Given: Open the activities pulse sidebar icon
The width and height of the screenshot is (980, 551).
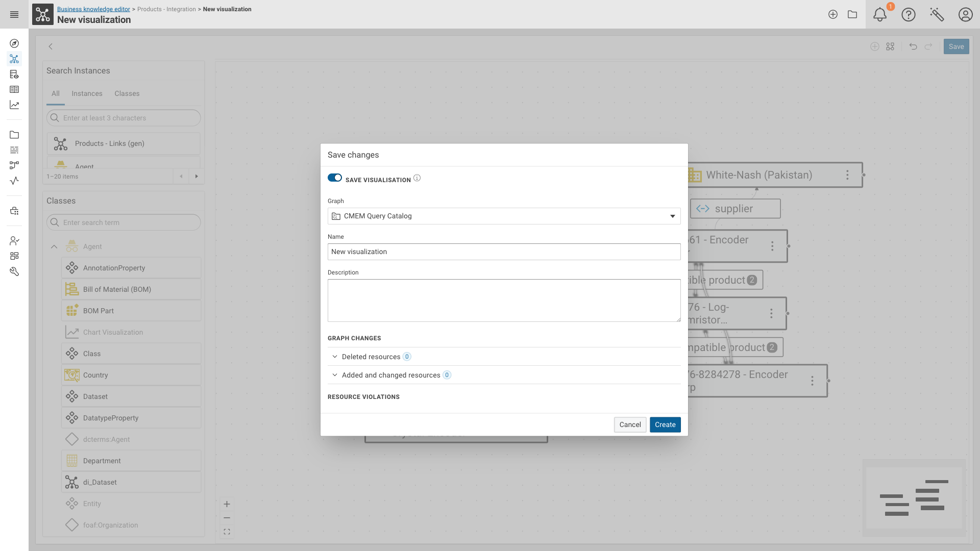Looking at the screenshot, I should [x=14, y=181].
